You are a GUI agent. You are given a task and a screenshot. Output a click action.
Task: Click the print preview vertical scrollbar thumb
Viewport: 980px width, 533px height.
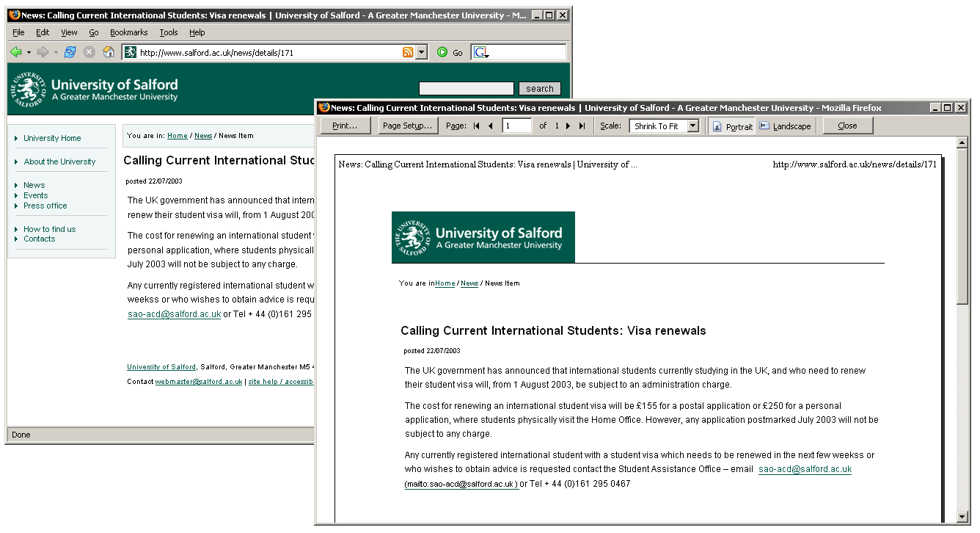click(x=963, y=226)
